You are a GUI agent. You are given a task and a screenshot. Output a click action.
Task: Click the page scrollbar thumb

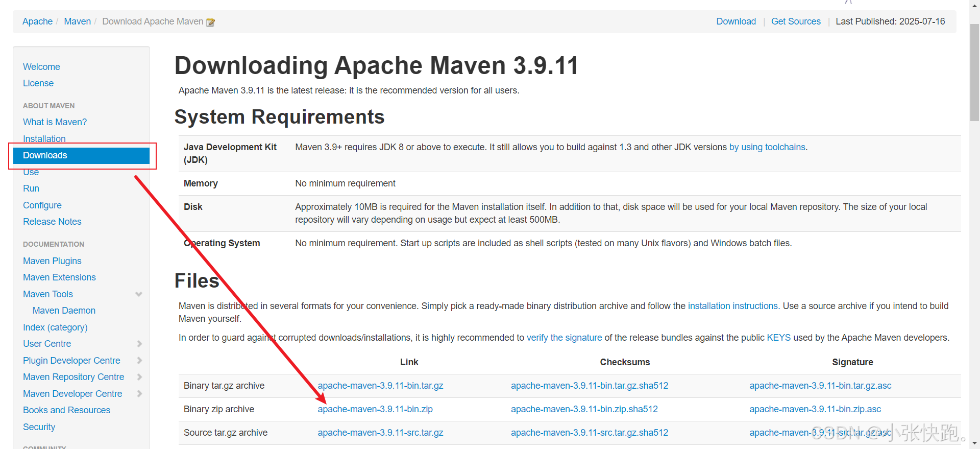[974, 72]
